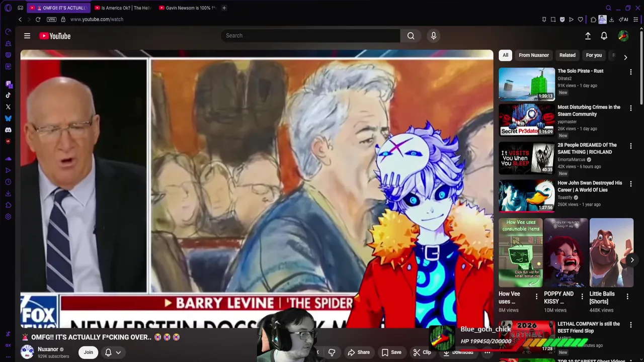The width and height of the screenshot is (644, 362).
Task: Open the flow send arrow icon
Action: (571, 20)
